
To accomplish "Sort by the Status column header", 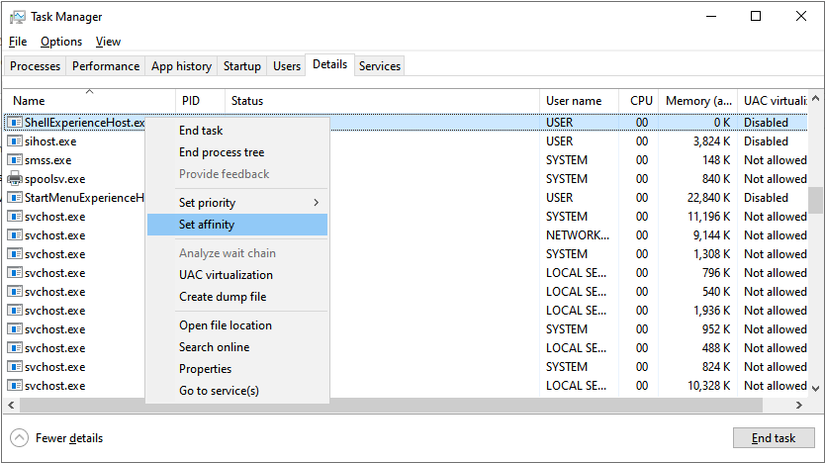I will pyautogui.click(x=383, y=100).
